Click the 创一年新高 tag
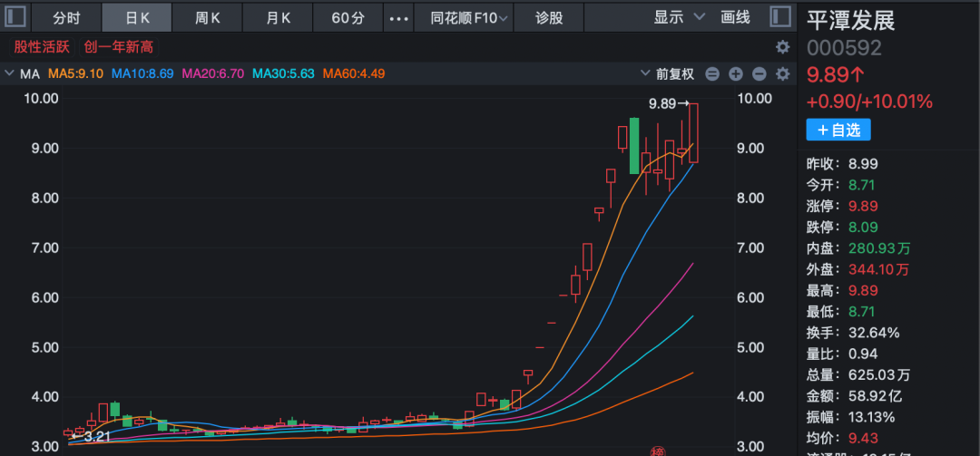This screenshot has width=980, height=456. 119,47
